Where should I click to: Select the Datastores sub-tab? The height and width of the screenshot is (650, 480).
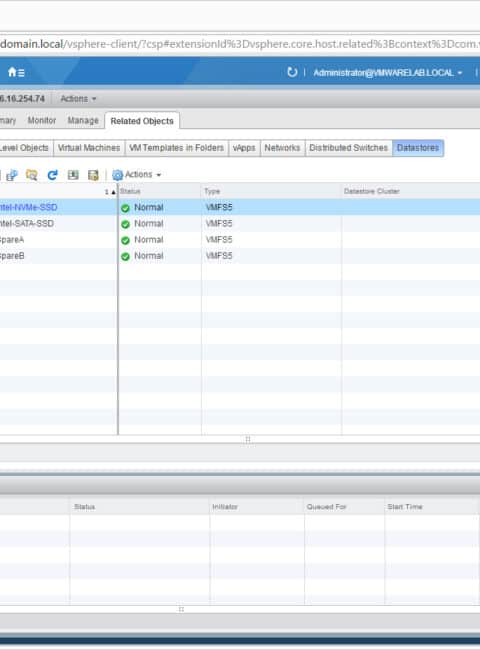click(417, 148)
